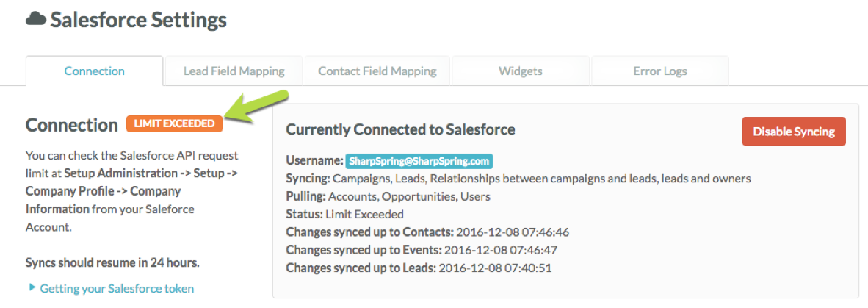Go to the Widgets tab
868x308 pixels.
[x=520, y=71]
